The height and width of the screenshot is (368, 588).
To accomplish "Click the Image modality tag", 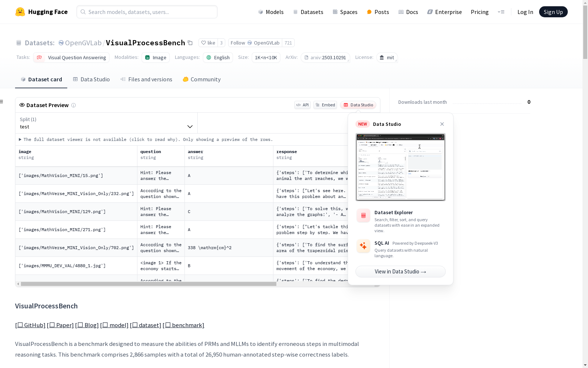I will click(x=155, y=57).
